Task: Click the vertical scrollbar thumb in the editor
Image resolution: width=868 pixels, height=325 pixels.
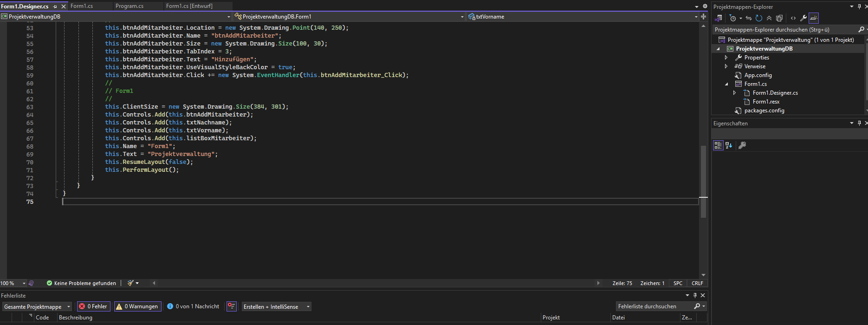Action: click(703, 181)
